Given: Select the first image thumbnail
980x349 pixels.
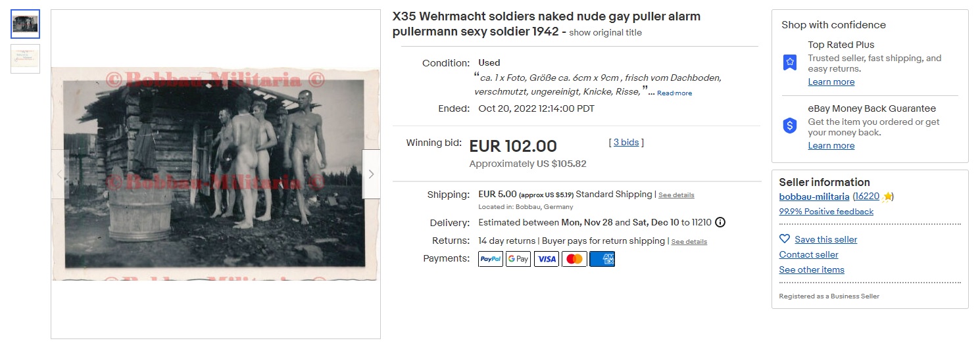Looking at the screenshot, I should [26, 24].
